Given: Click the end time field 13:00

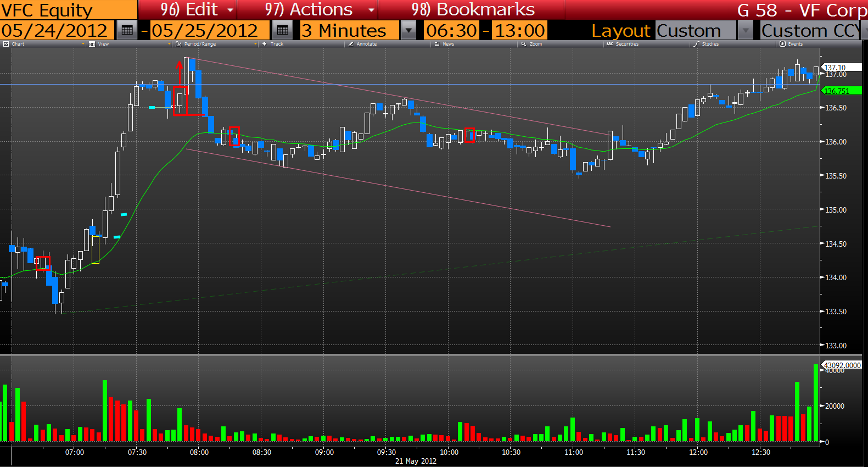Looking at the screenshot, I should pos(520,30).
